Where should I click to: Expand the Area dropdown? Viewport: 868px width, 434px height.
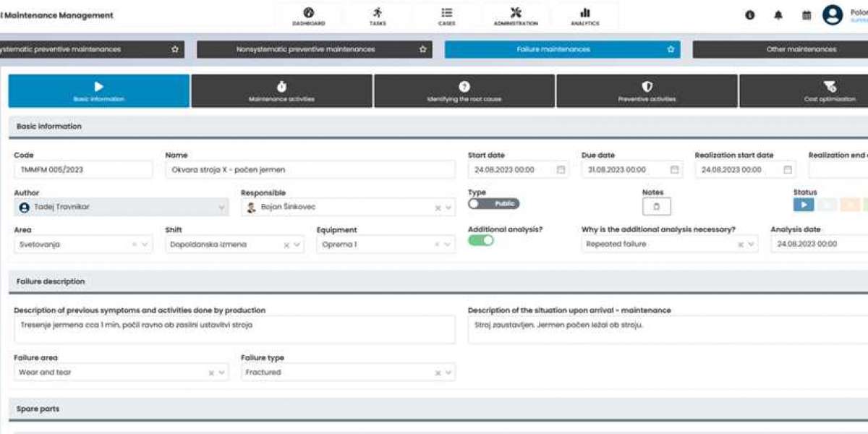click(x=145, y=245)
